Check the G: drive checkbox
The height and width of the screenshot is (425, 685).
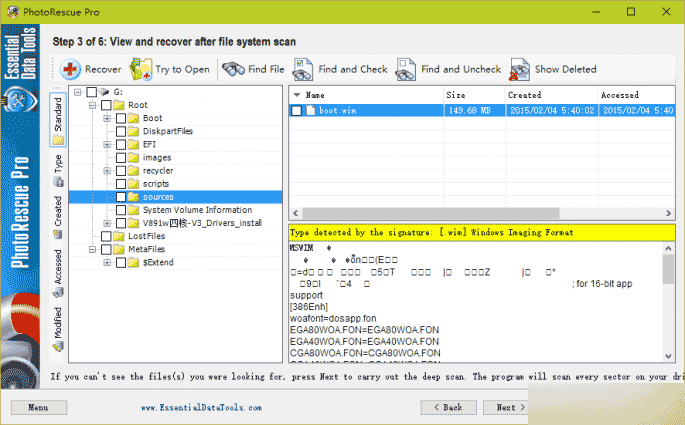(x=91, y=92)
